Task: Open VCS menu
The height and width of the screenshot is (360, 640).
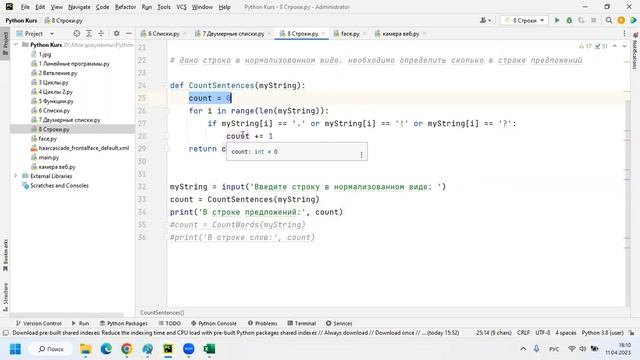Action: point(181,7)
